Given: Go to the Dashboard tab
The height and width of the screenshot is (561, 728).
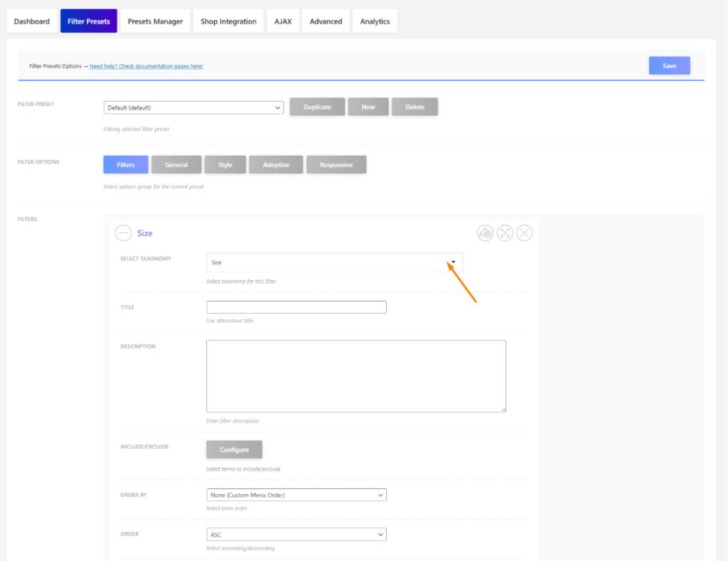Looking at the screenshot, I should (31, 21).
